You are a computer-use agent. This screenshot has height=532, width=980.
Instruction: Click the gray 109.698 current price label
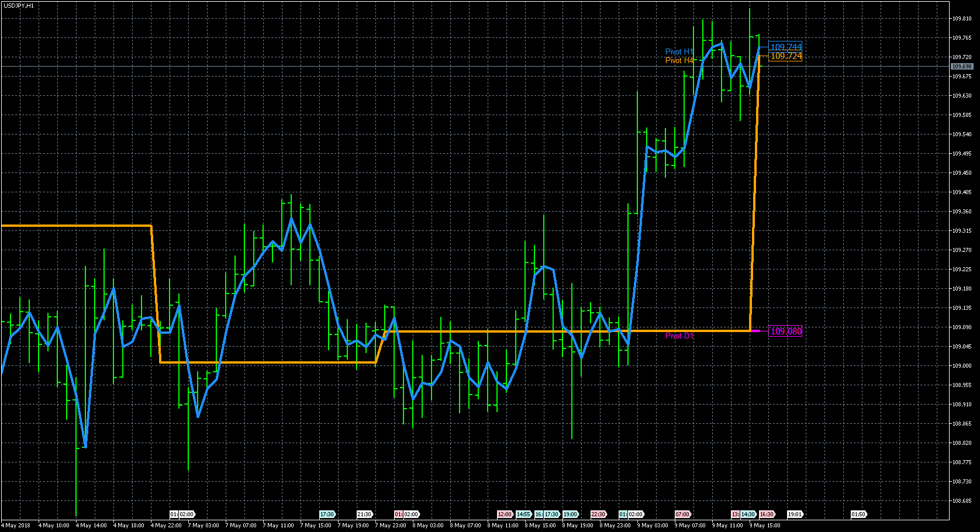[x=961, y=67]
